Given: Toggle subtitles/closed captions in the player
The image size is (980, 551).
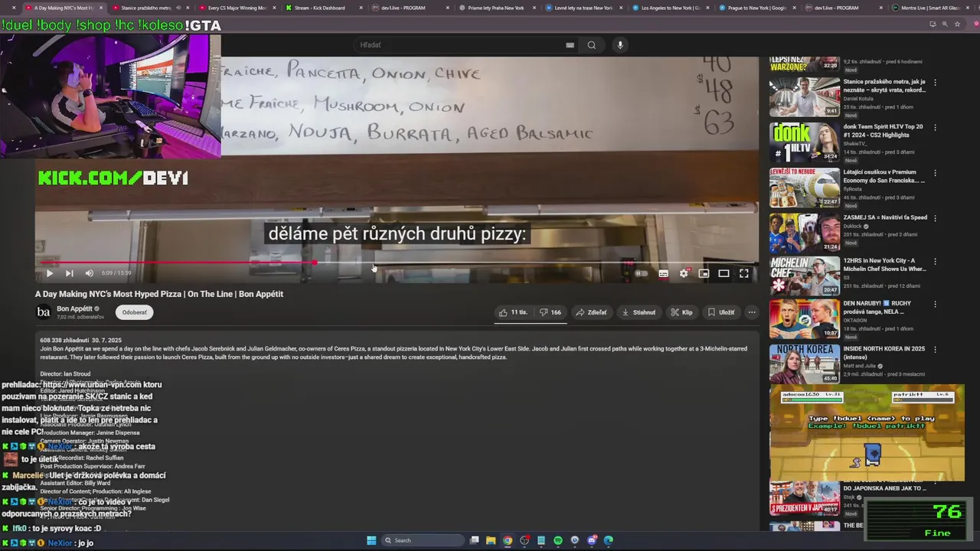Looking at the screenshot, I should 664,273.
